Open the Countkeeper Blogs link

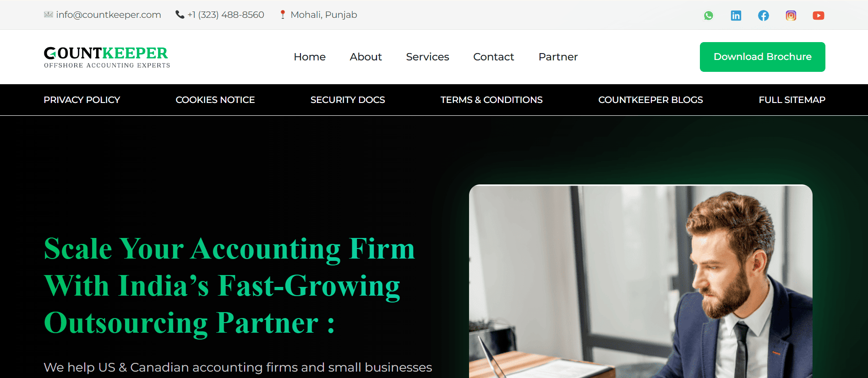650,100
